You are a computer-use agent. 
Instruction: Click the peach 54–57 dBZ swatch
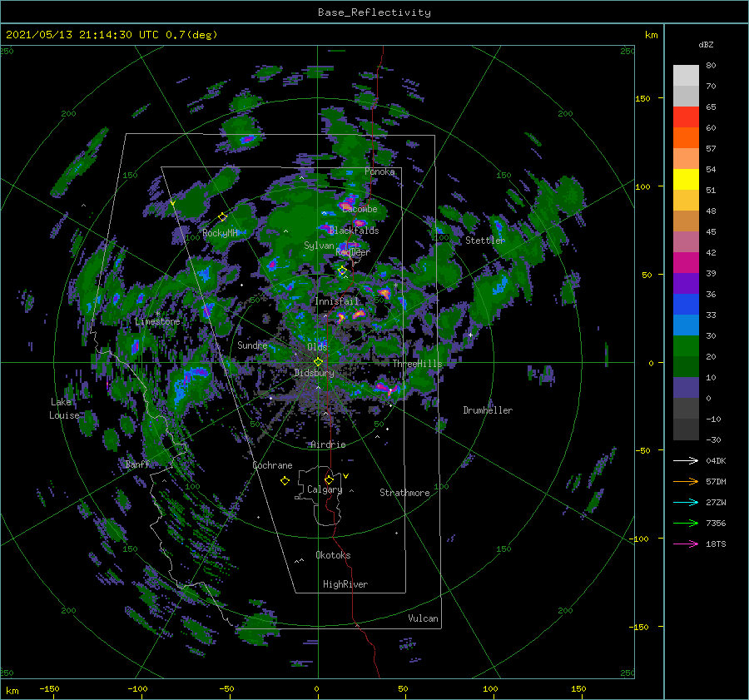[x=686, y=159]
